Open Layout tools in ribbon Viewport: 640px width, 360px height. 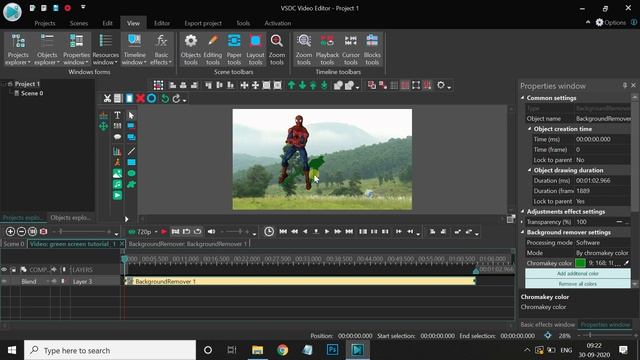click(256, 49)
